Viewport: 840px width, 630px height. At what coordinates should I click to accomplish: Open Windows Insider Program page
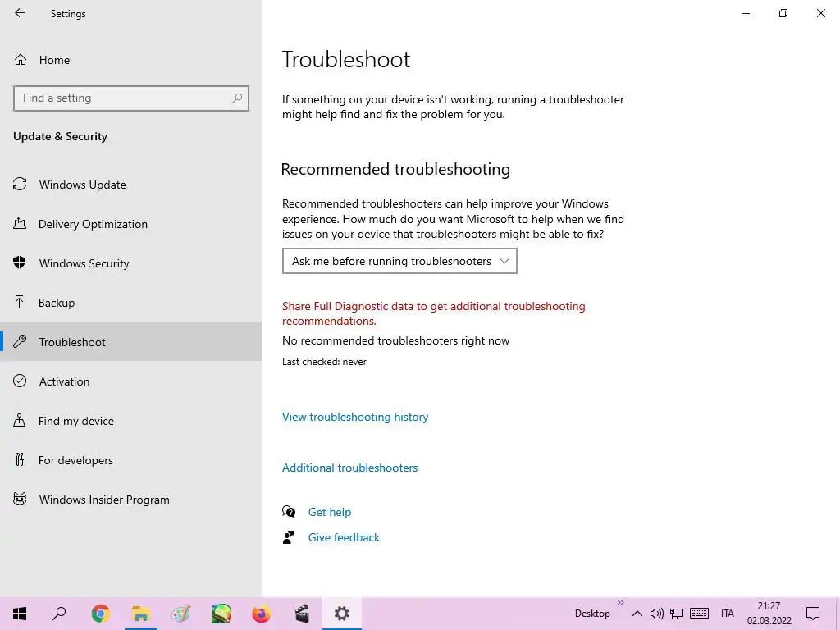(x=131, y=500)
